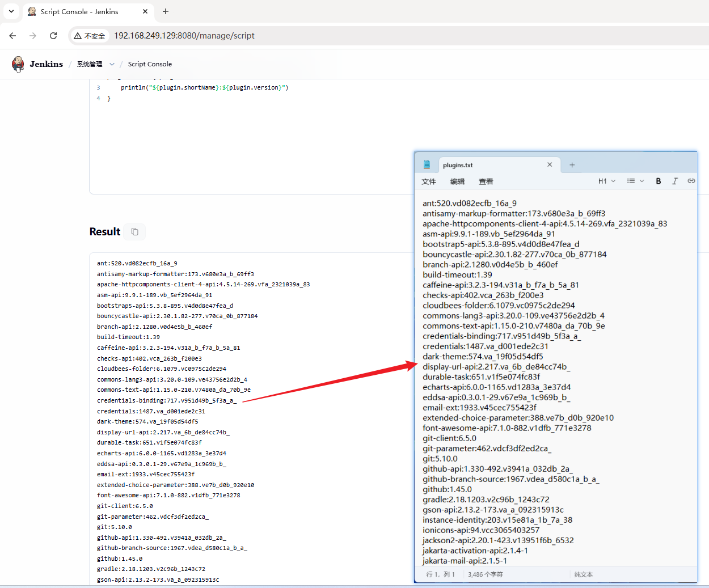Click ionicons-api line in Notepad

tap(481, 530)
